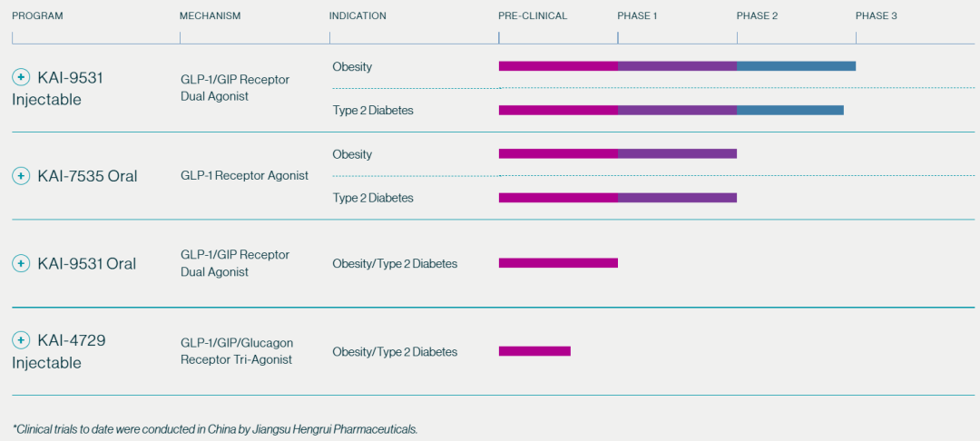Open KAI-9531 Oral details via plus icon
The width and height of the screenshot is (980, 441).
21,263
